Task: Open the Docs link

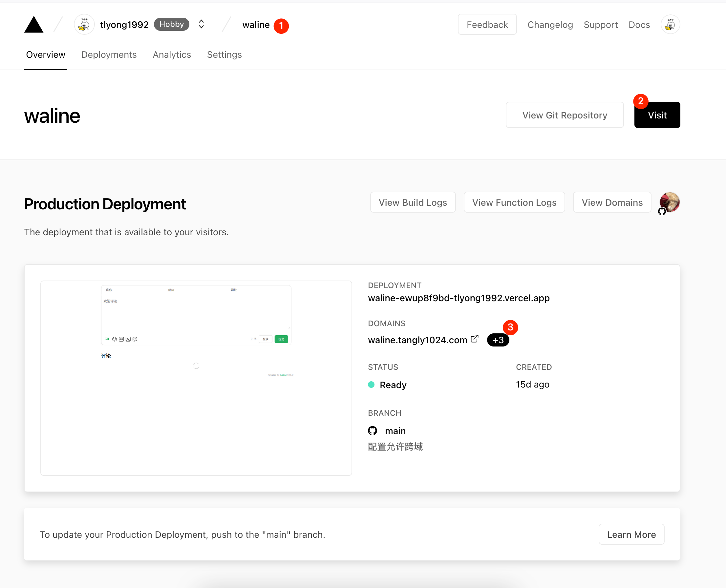Action: tap(639, 25)
